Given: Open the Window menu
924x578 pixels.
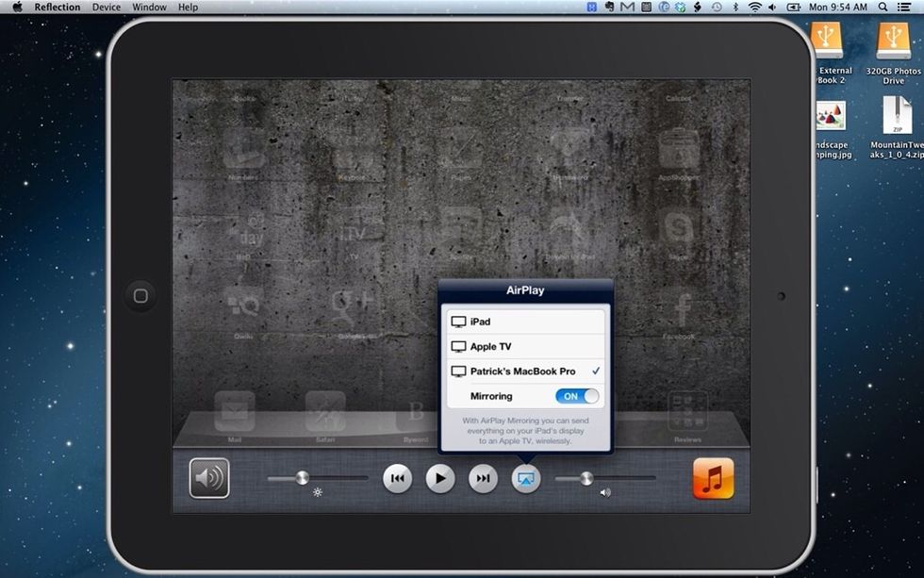Looking at the screenshot, I should pyautogui.click(x=149, y=7).
